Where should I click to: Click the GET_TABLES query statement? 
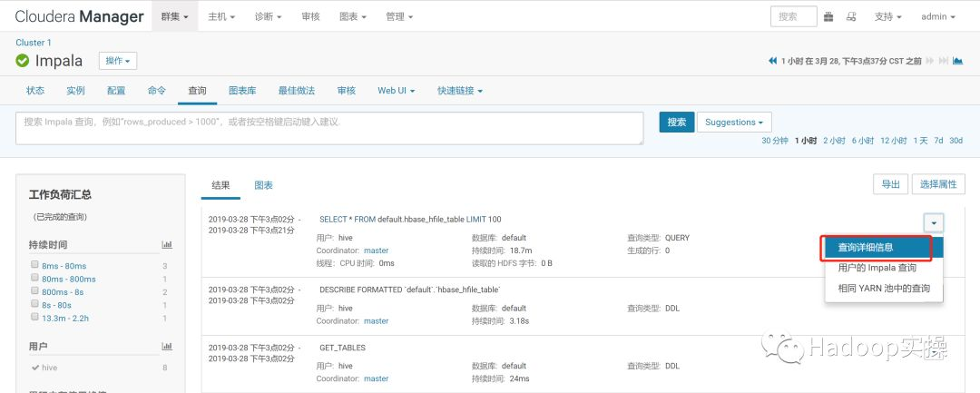(x=342, y=348)
